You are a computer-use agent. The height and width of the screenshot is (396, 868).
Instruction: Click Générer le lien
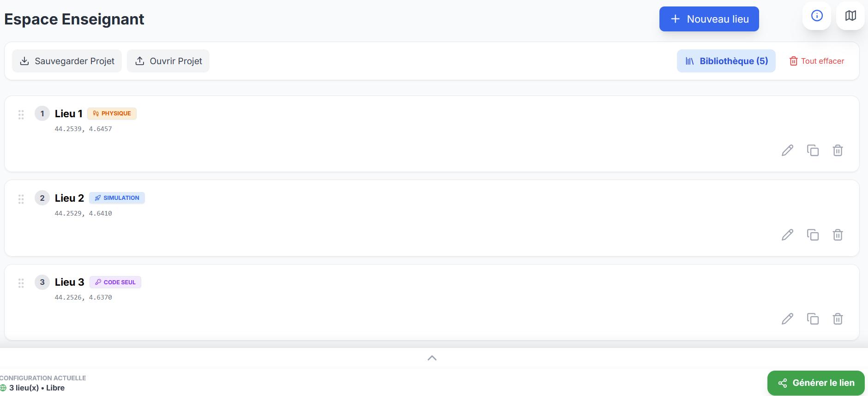pos(815,383)
